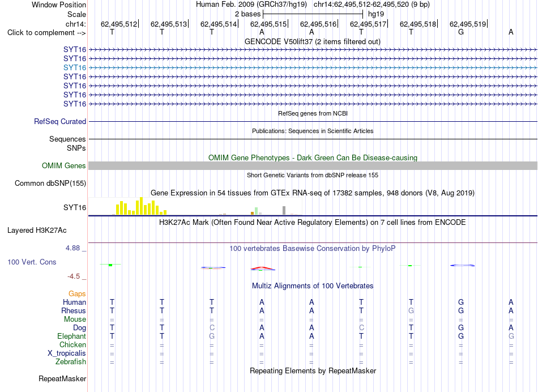Click the RepeatMasker track label

pyautogui.click(x=62, y=378)
